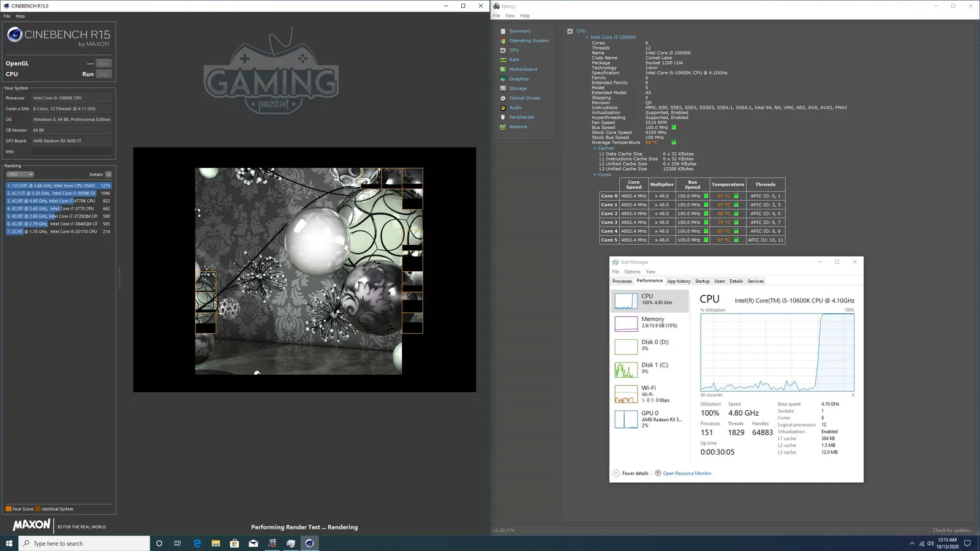Screen dimensions: 980x551
Task: Collapse Task Manager with Fewer details
Action: 630,473
